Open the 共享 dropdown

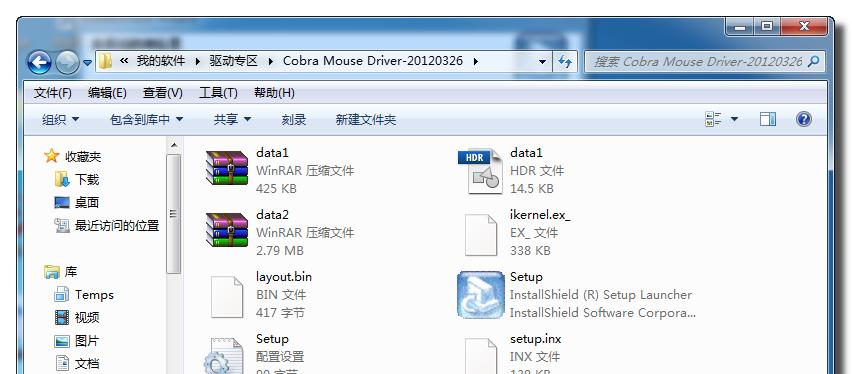[x=232, y=120]
